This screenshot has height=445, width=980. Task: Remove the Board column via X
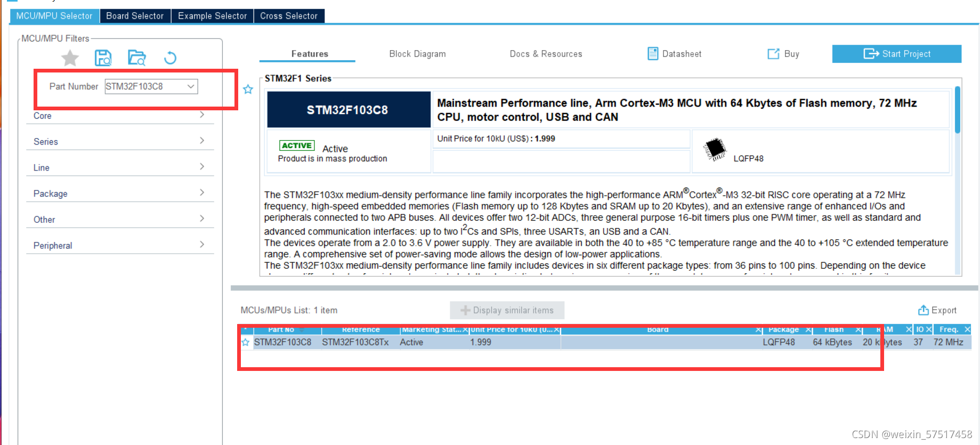coord(759,330)
